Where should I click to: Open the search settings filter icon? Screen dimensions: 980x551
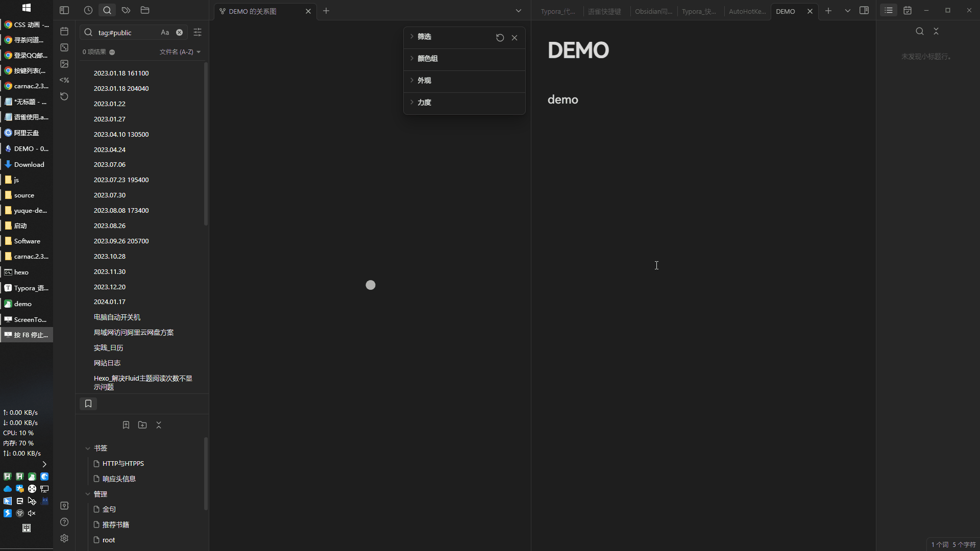click(198, 32)
